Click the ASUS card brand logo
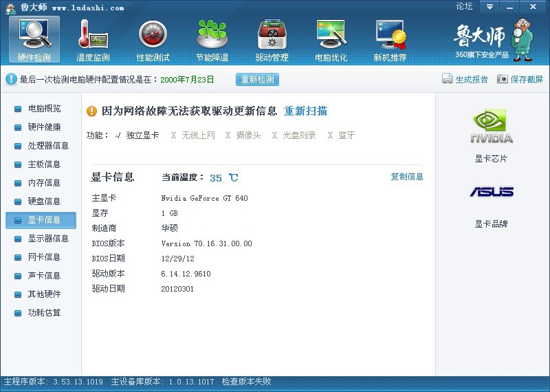 (x=492, y=192)
